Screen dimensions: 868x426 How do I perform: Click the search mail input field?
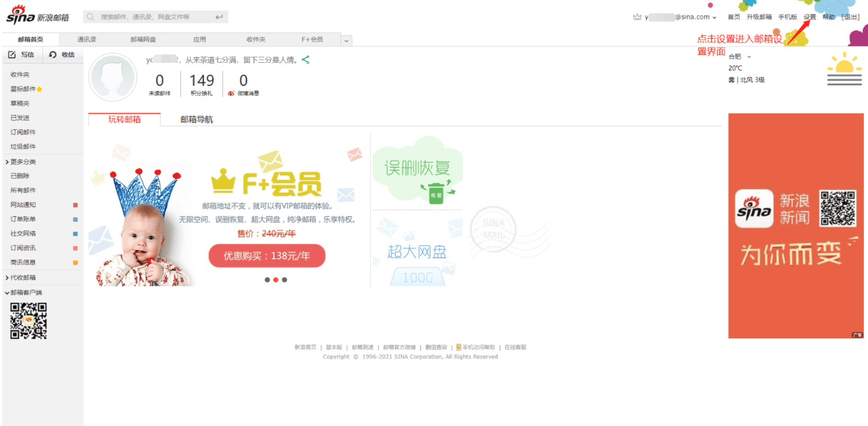tap(156, 17)
